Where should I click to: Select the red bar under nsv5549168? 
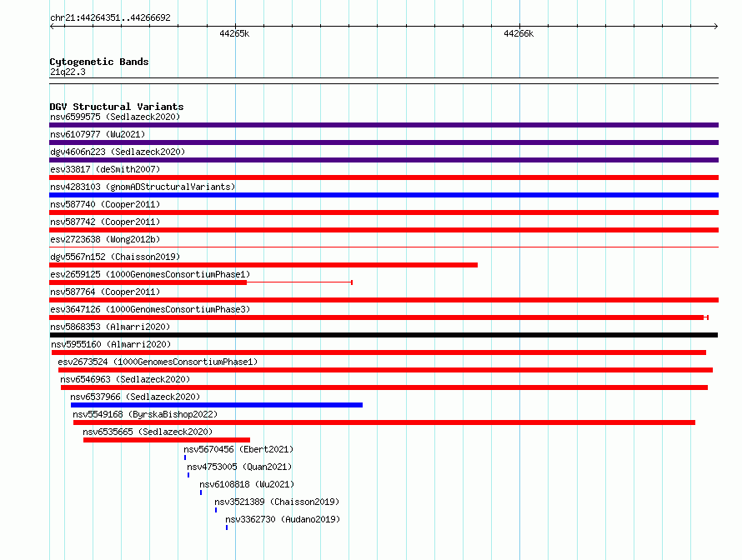point(384,422)
